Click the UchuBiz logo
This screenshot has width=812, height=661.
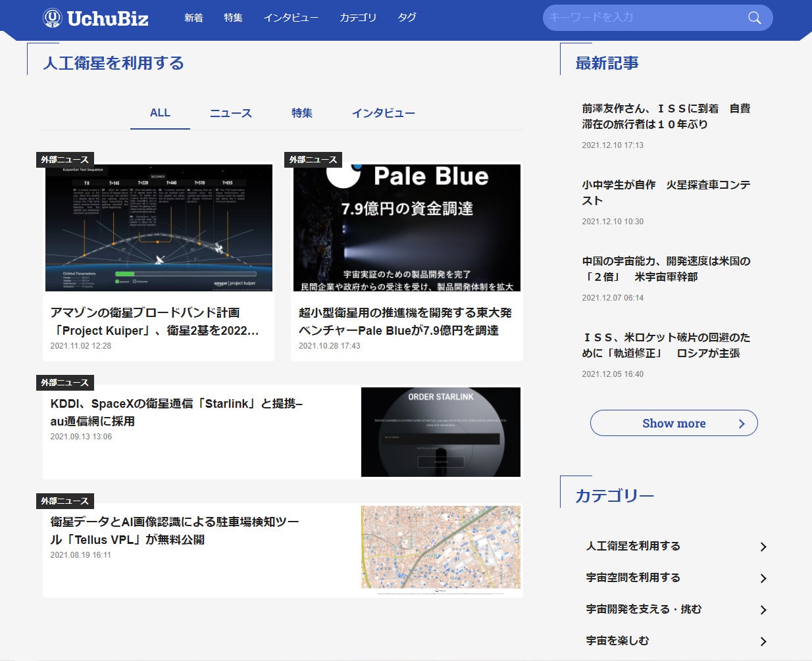(x=95, y=18)
